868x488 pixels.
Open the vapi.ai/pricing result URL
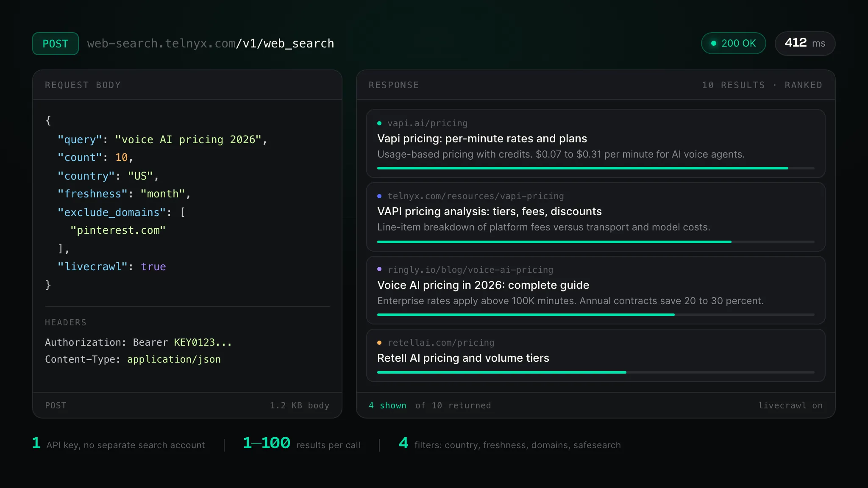tap(427, 123)
